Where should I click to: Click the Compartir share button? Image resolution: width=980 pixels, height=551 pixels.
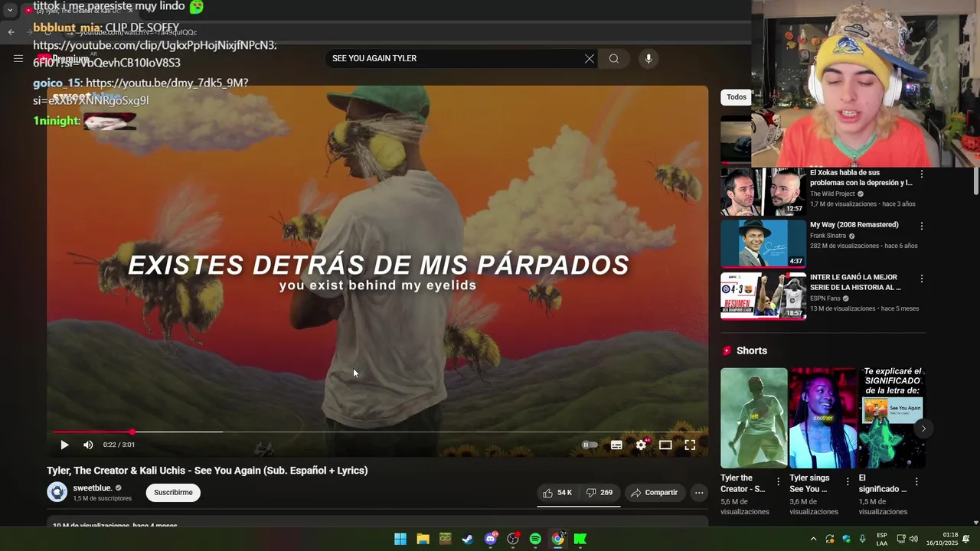tap(655, 493)
